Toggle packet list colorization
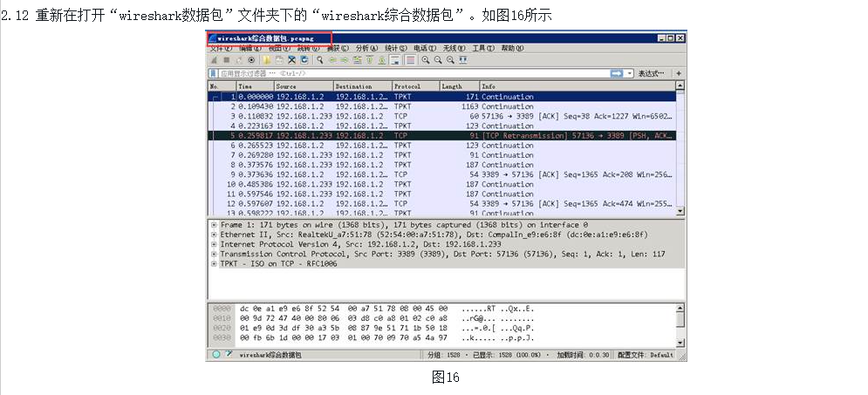This screenshot has height=395, width=868. 411,60
